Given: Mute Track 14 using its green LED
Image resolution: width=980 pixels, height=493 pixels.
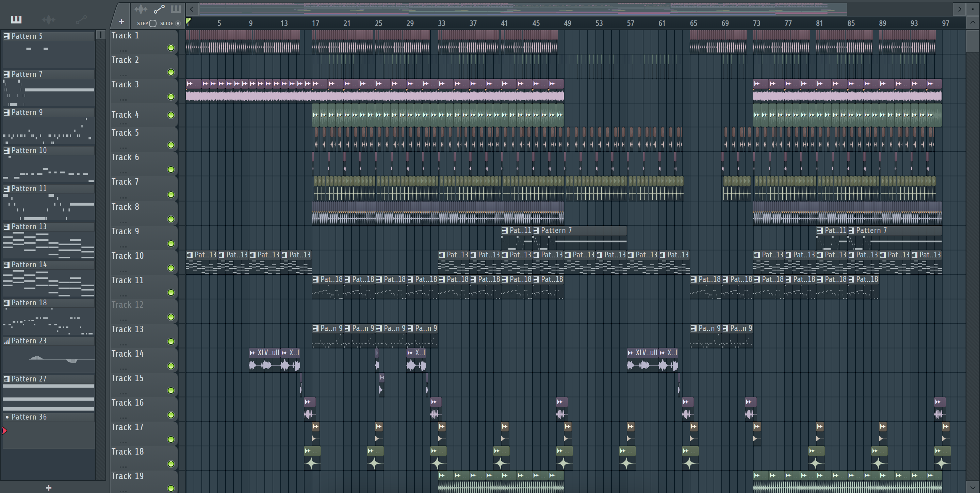Looking at the screenshot, I should click(x=171, y=366).
